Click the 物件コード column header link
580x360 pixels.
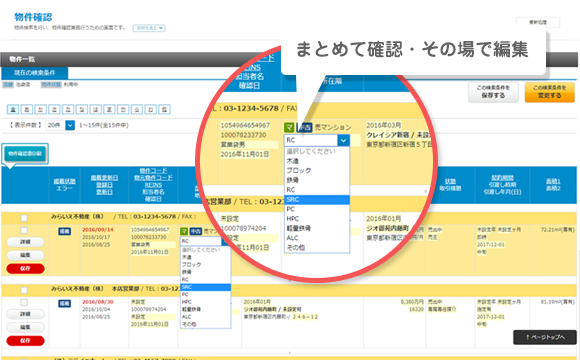[153, 171]
